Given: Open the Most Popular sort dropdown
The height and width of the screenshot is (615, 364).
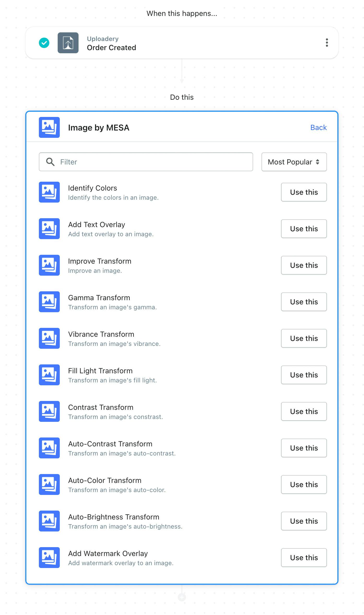Looking at the screenshot, I should point(294,162).
